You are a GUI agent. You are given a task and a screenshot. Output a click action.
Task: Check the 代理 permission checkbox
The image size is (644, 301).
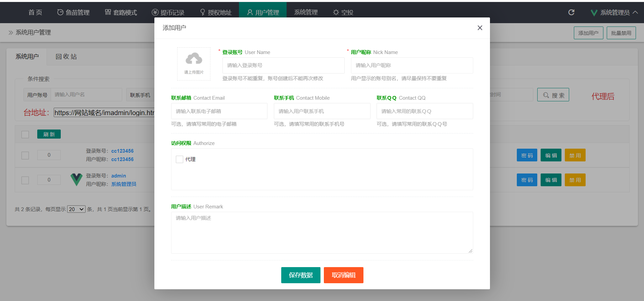click(x=180, y=159)
